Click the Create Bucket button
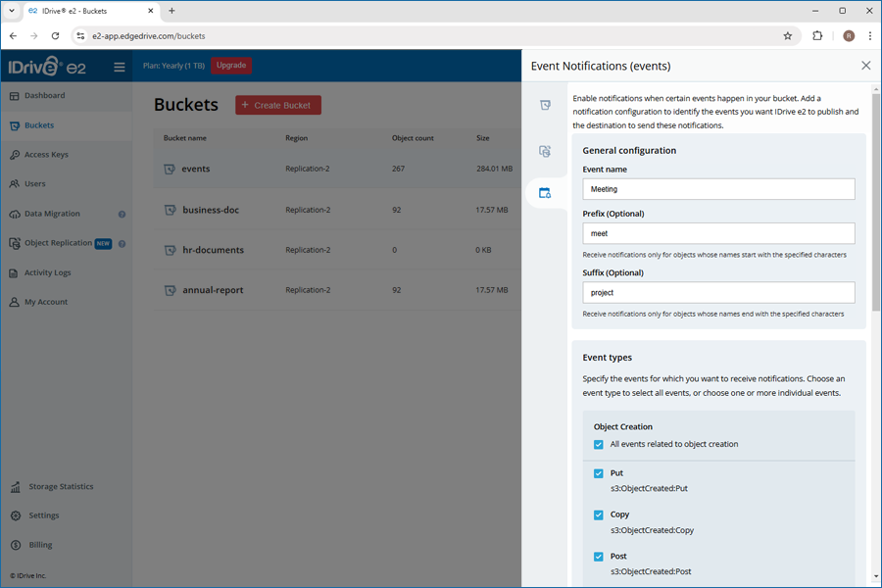The width and height of the screenshot is (882, 588). tap(278, 105)
